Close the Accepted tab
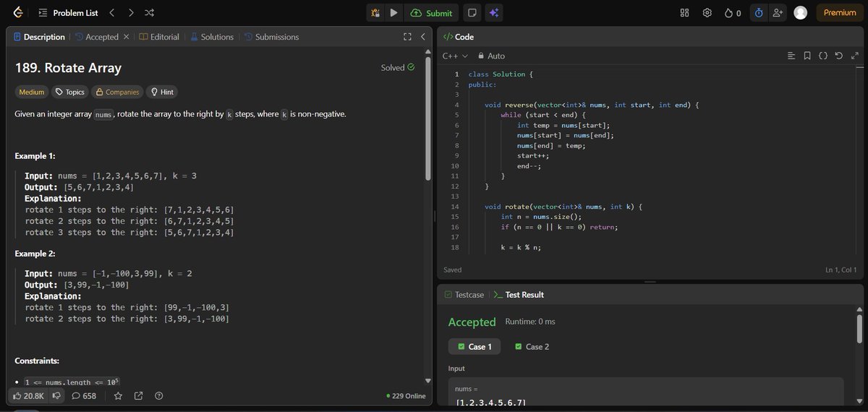Image resolution: width=868 pixels, height=412 pixels. click(x=127, y=37)
